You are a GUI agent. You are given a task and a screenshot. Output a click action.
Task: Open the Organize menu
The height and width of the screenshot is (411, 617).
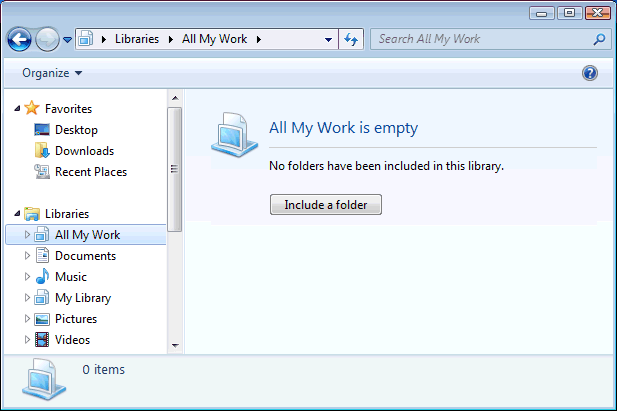(52, 73)
